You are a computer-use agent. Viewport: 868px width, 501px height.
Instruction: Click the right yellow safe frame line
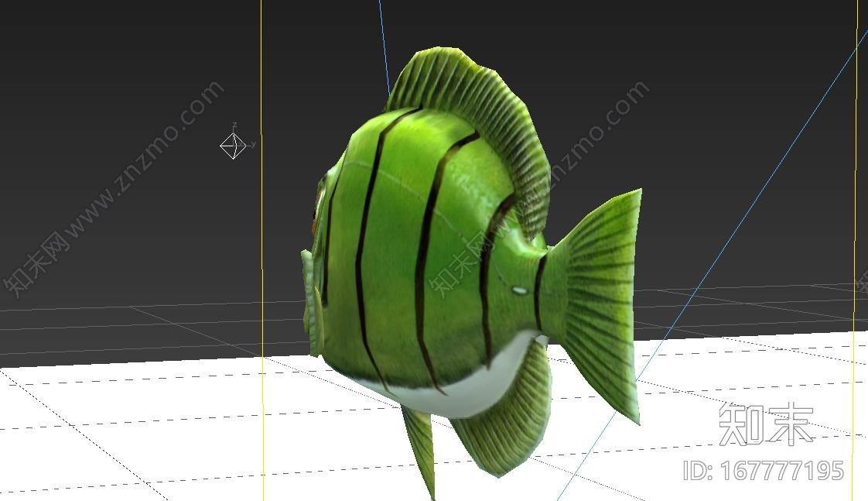pyautogui.click(x=856, y=232)
